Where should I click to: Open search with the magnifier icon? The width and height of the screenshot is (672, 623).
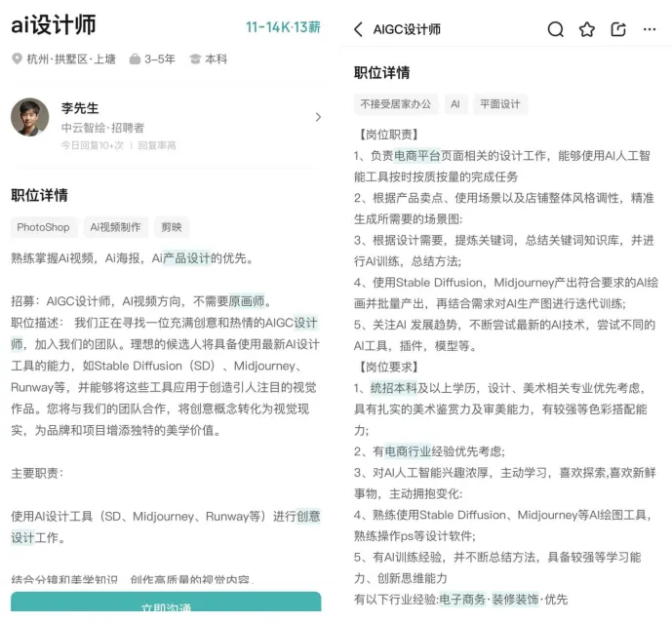[x=555, y=29]
